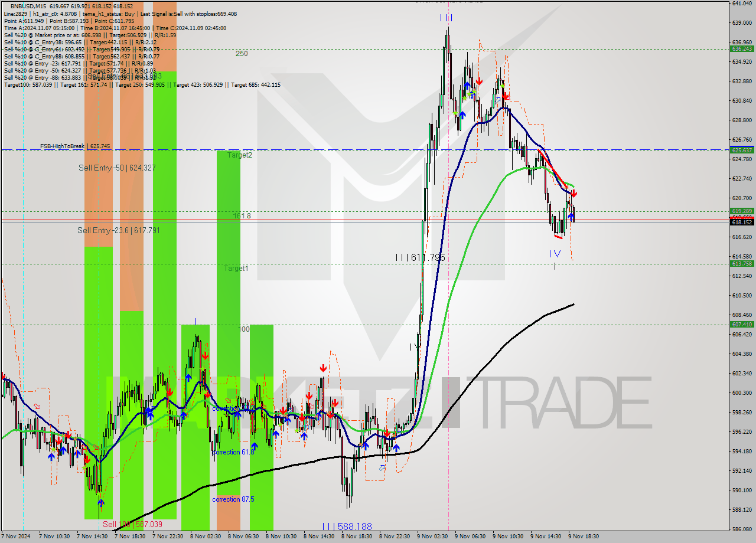Select the 'correction 61.8' label

(x=233, y=452)
